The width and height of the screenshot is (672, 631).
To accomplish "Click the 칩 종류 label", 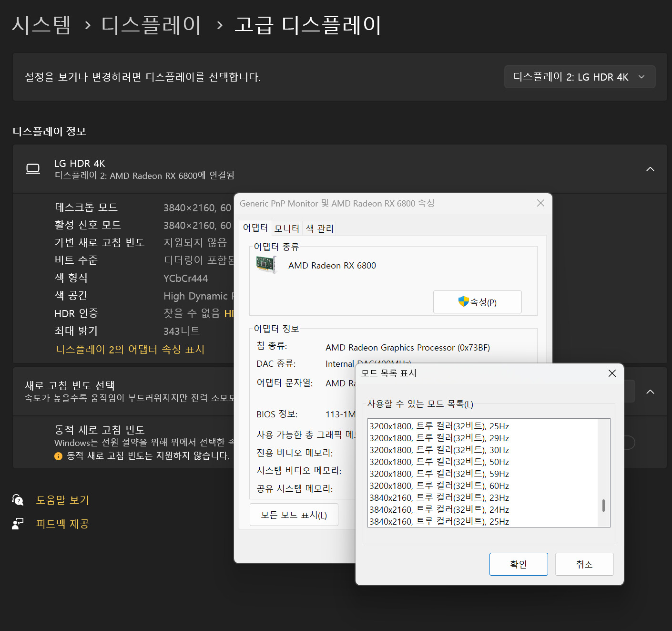I will (x=272, y=345).
